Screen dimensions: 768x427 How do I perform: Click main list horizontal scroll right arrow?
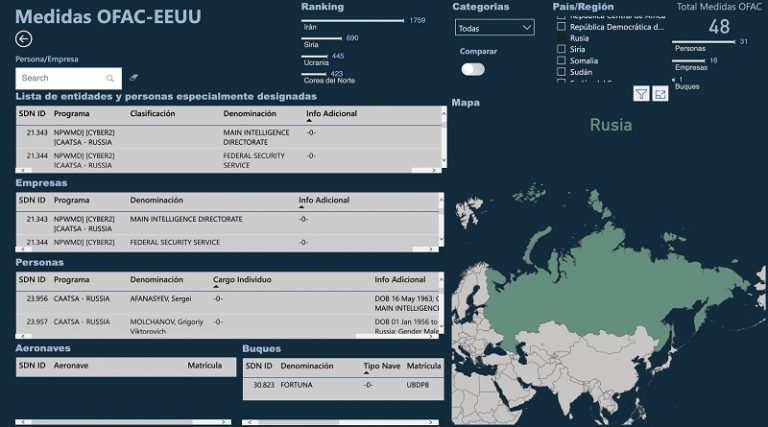(434, 170)
